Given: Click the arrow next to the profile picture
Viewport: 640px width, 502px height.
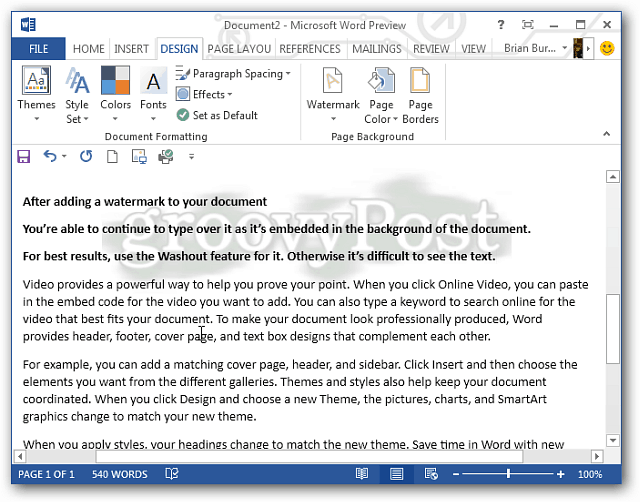Looking at the screenshot, I should [x=588, y=48].
